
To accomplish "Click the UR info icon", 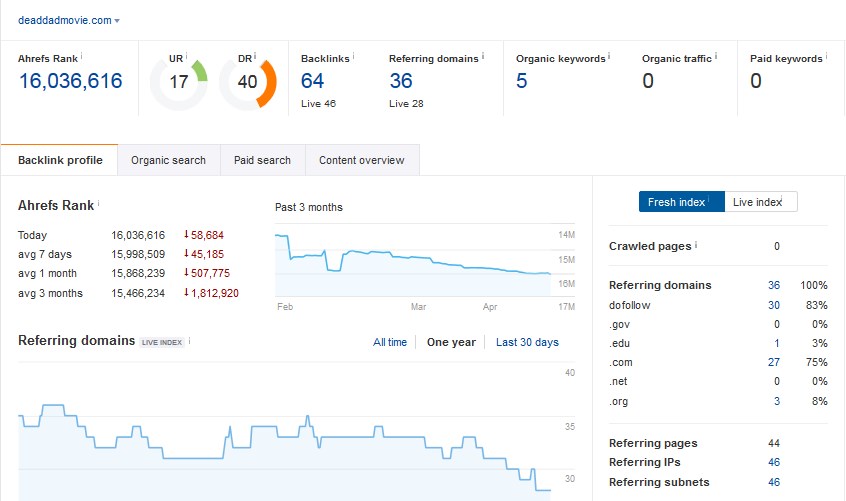I will point(186,57).
